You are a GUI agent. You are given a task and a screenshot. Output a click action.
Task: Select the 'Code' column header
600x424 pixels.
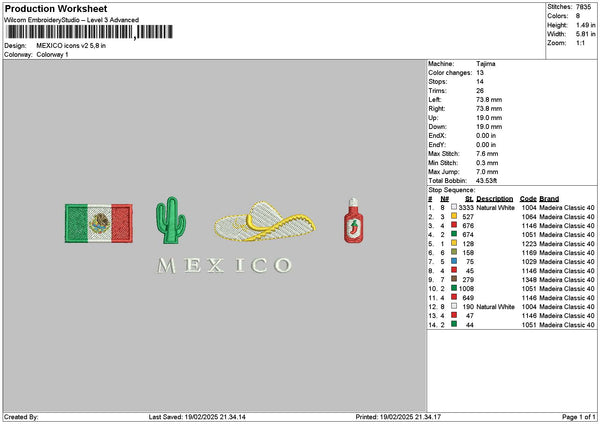528,199
